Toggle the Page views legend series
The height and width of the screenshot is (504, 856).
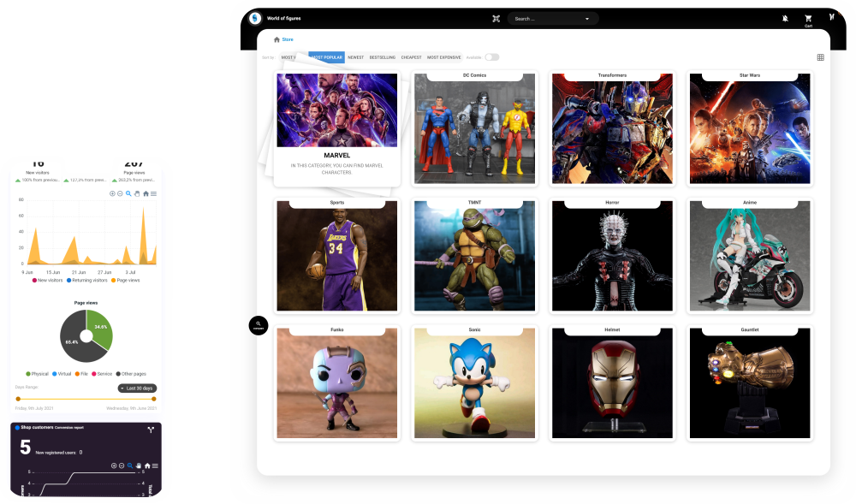point(126,281)
